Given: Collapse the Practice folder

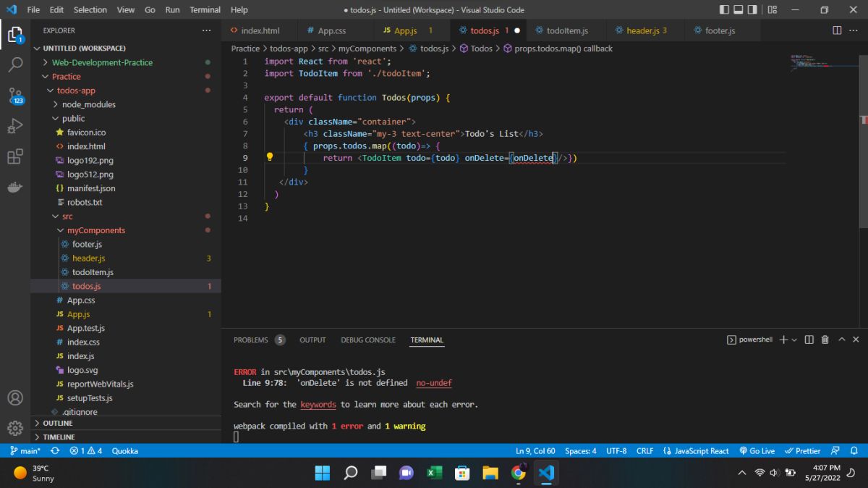Looking at the screenshot, I should (x=46, y=76).
